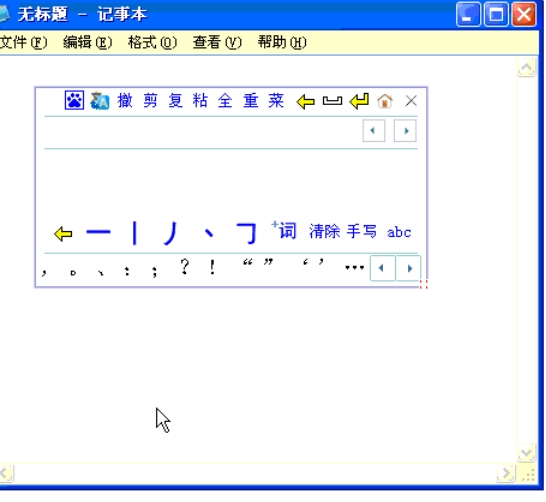Select the left-falling stroke 丿
The width and height of the screenshot is (546, 502).
click(x=171, y=233)
